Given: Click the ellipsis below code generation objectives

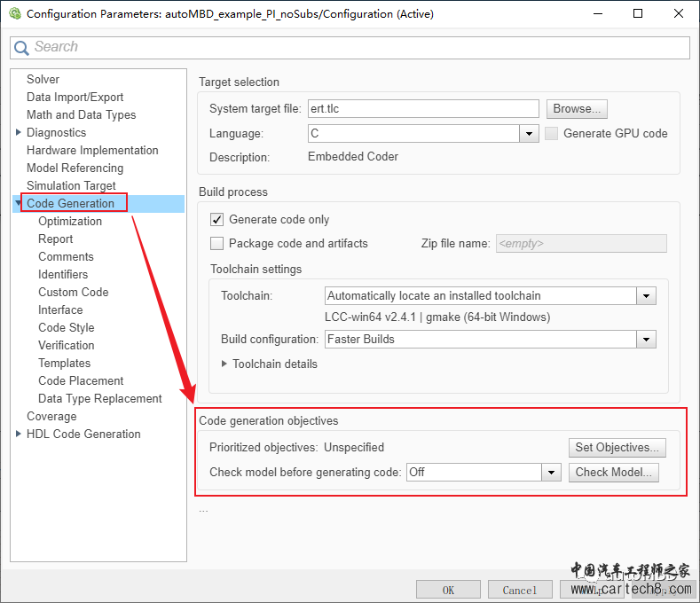Looking at the screenshot, I should coord(203,510).
